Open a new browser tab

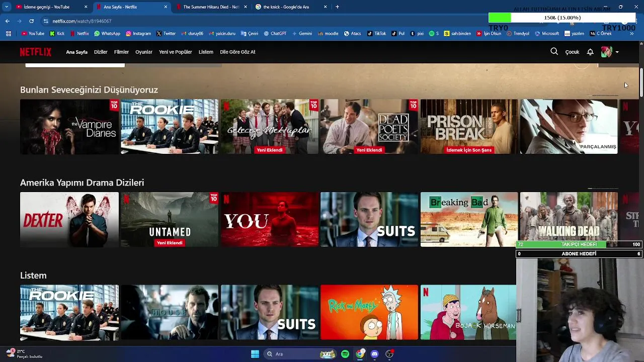tap(337, 7)
